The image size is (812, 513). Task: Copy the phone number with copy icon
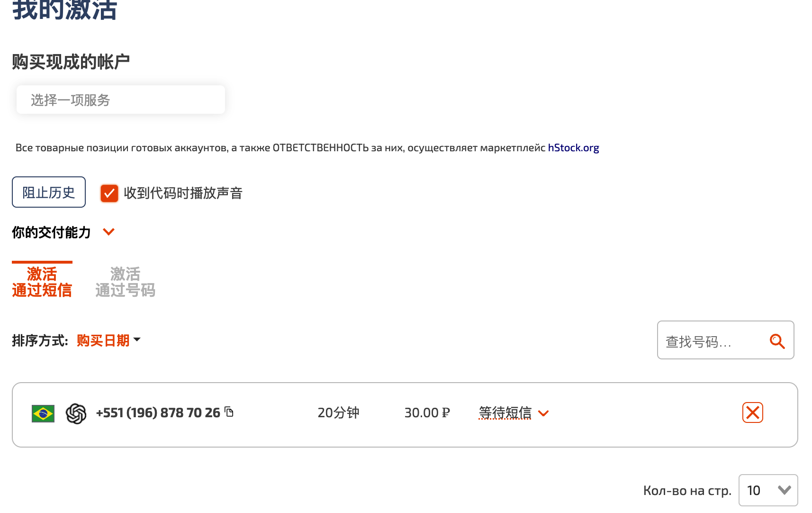(x=229, y=412)
